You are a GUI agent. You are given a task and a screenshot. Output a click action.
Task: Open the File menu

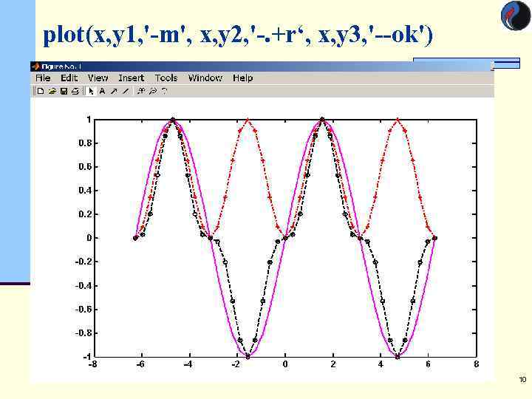click(43, 78)
